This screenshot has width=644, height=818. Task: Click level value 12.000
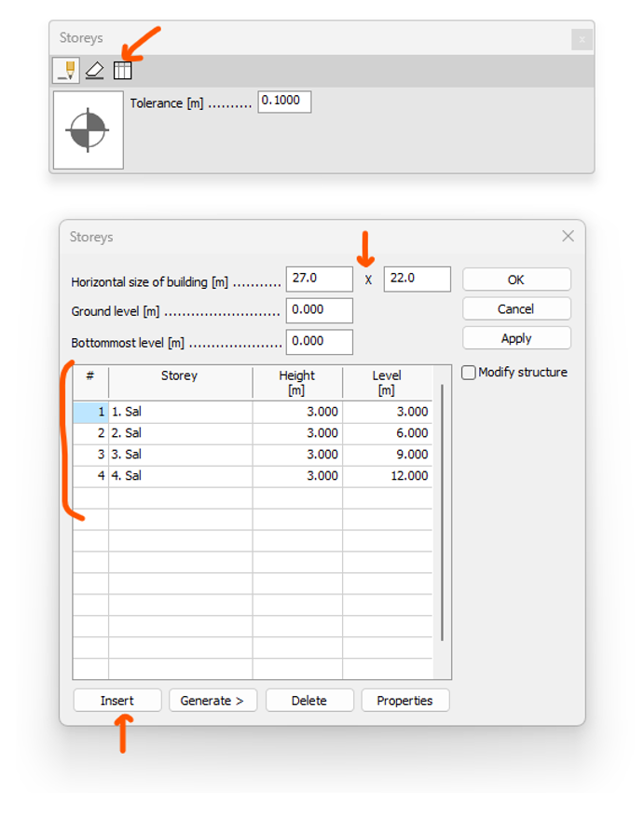387,476
